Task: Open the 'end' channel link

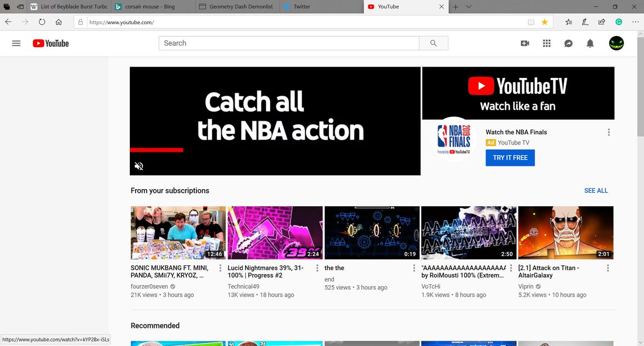Action: click(x=330, y=279)
